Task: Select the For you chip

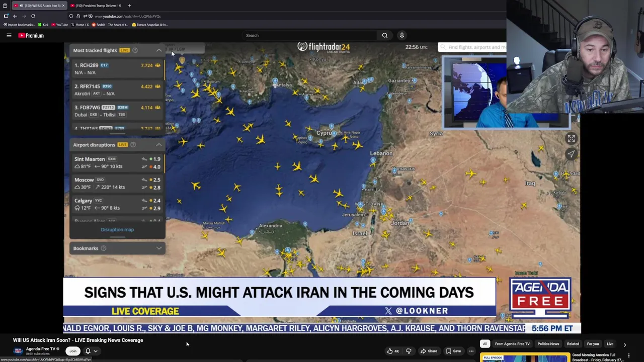Action: pos(593,344)
